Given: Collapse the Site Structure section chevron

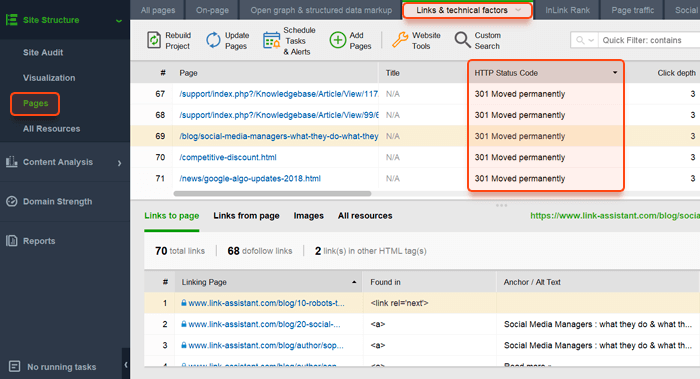Looking at the screenshot, I should point(119,21).
